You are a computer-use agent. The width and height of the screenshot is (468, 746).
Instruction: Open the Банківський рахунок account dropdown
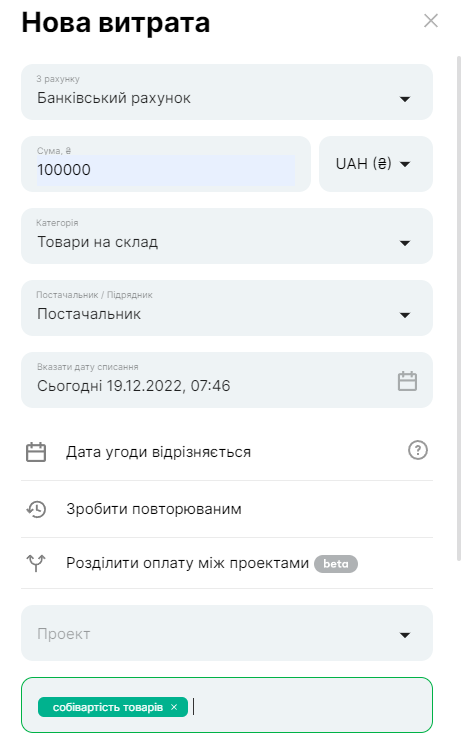227,92
